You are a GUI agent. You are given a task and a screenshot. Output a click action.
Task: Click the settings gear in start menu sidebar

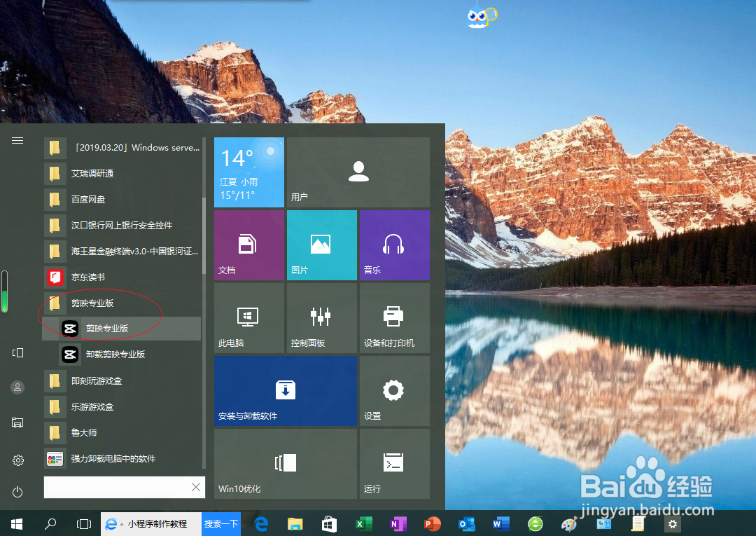click(x=17, y=460)
